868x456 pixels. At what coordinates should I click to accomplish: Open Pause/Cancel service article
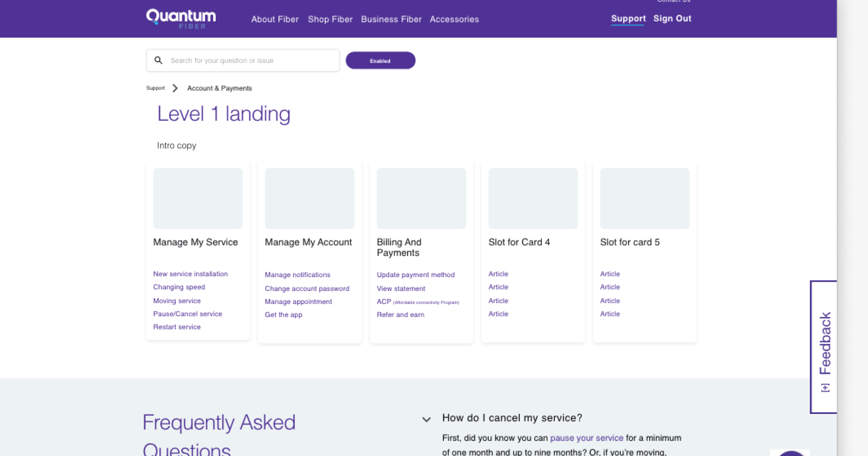[x=187, y=314]
